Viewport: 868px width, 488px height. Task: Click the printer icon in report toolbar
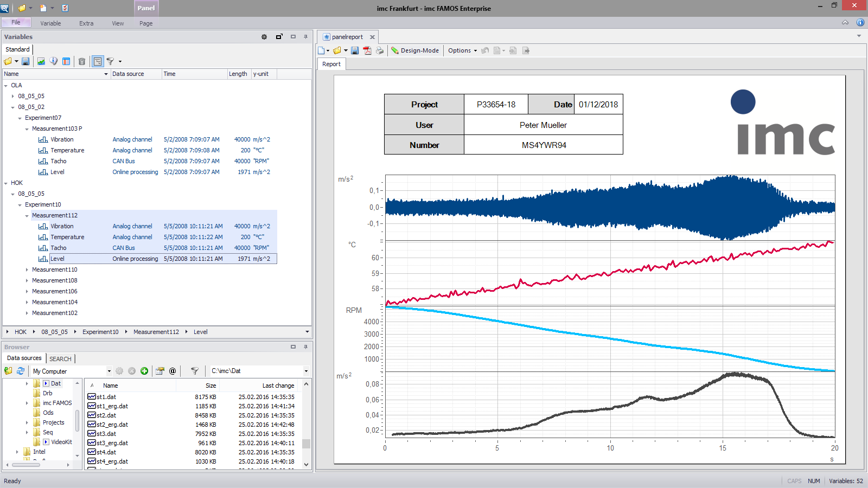tap(380, 50)
